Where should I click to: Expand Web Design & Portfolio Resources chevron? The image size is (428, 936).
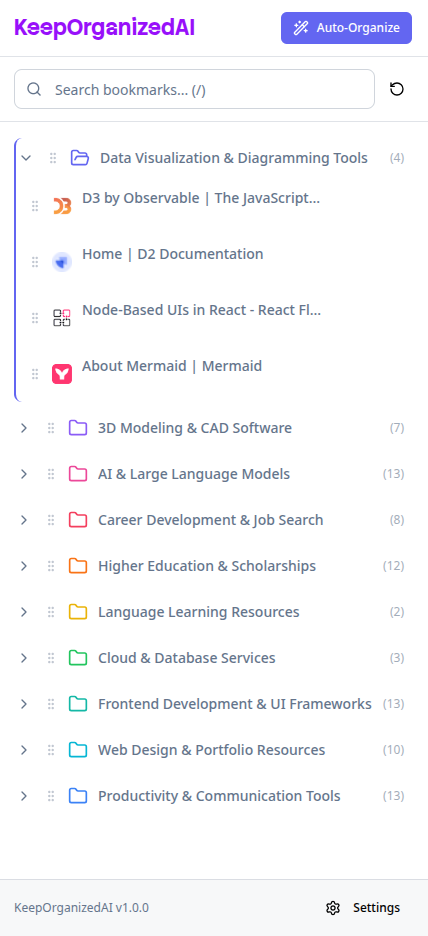coord(24,750)
